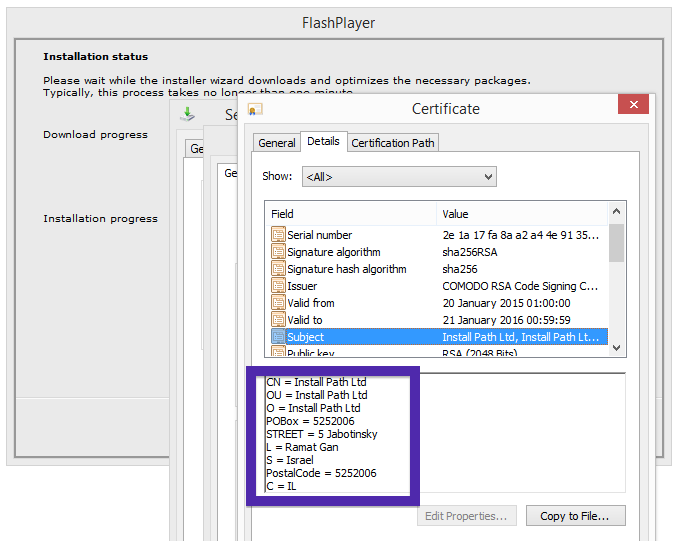Viewport: 685px width, 541px height.
Task: Click the Installation status heading in FlashPlayer
Action: click(x=95, y=57)
